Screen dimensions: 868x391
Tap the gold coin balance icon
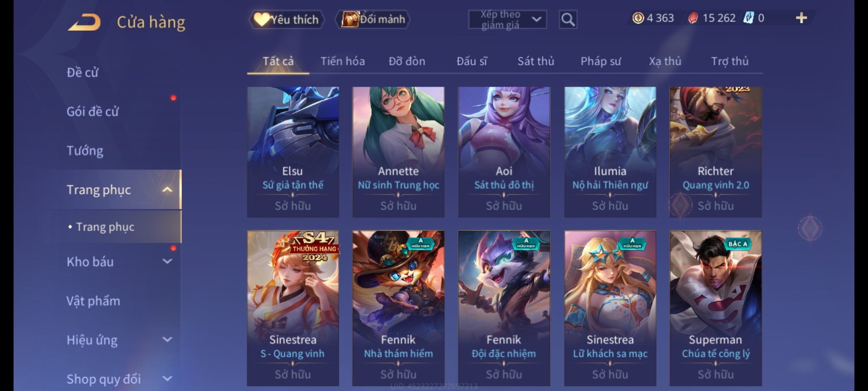[638, 18]
